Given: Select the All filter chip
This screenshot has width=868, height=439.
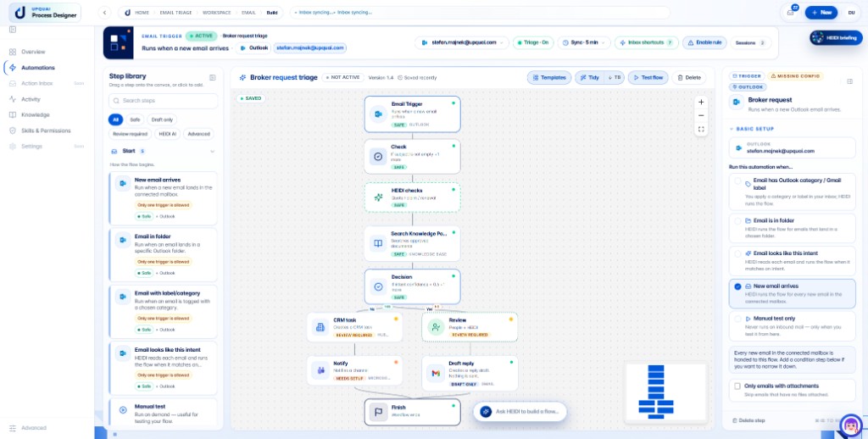Looking at the screenshot, I should pyautogui.click(x=115, y=119).
